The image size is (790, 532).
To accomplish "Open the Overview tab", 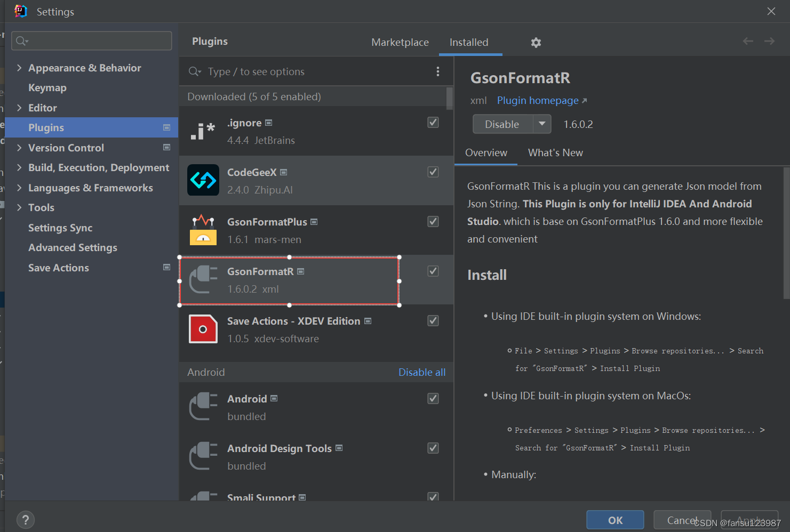I will pos(486,153).
